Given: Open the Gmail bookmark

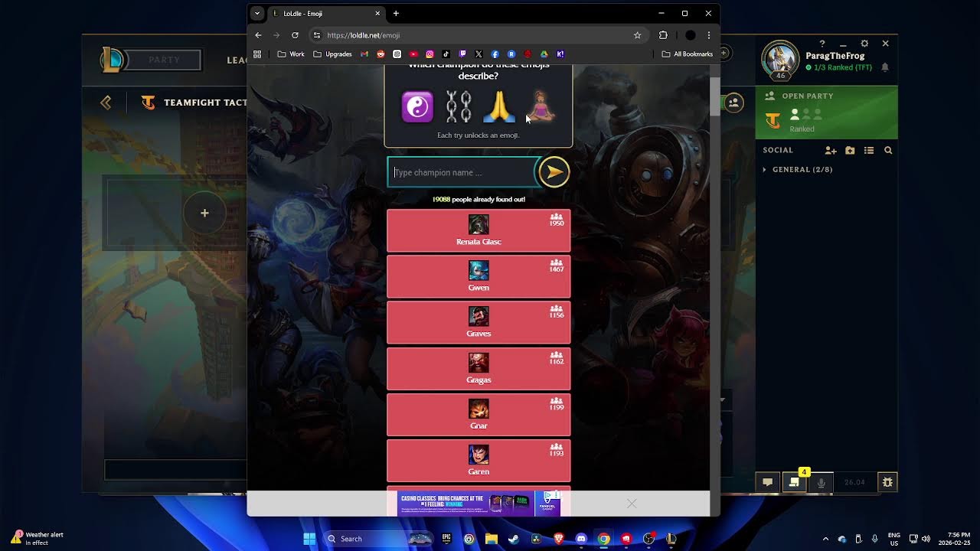Looking at the screenshot, I should coord(364,54).
